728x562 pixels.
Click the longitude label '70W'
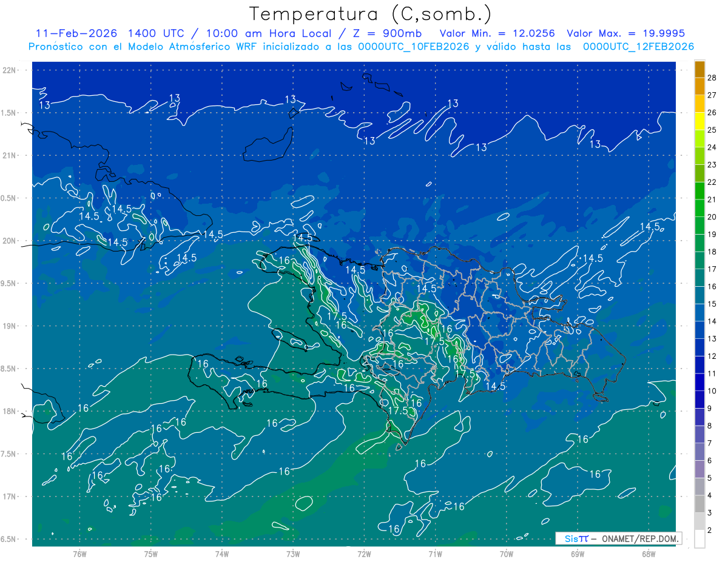pyautogui.click(x=507, y=554)
